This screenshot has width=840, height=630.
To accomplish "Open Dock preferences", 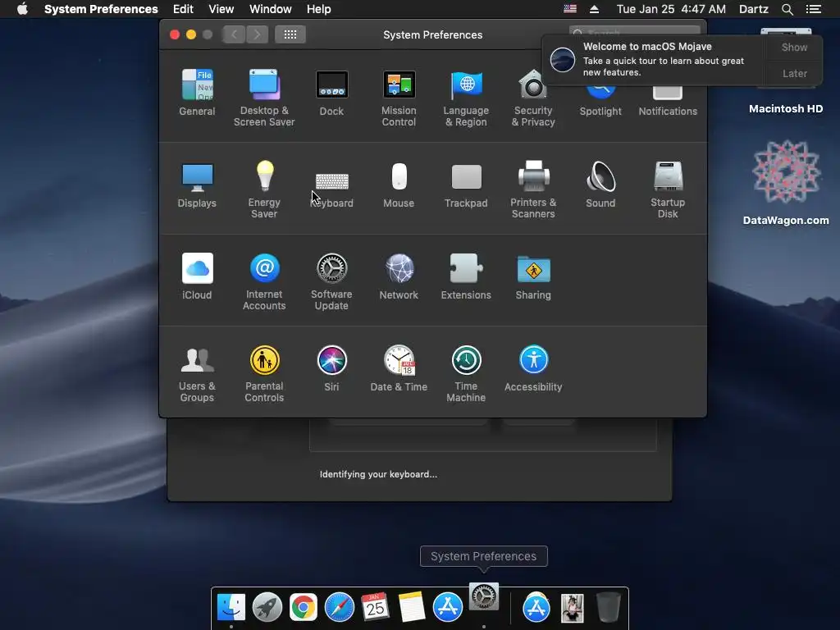I will coord(331,93).
